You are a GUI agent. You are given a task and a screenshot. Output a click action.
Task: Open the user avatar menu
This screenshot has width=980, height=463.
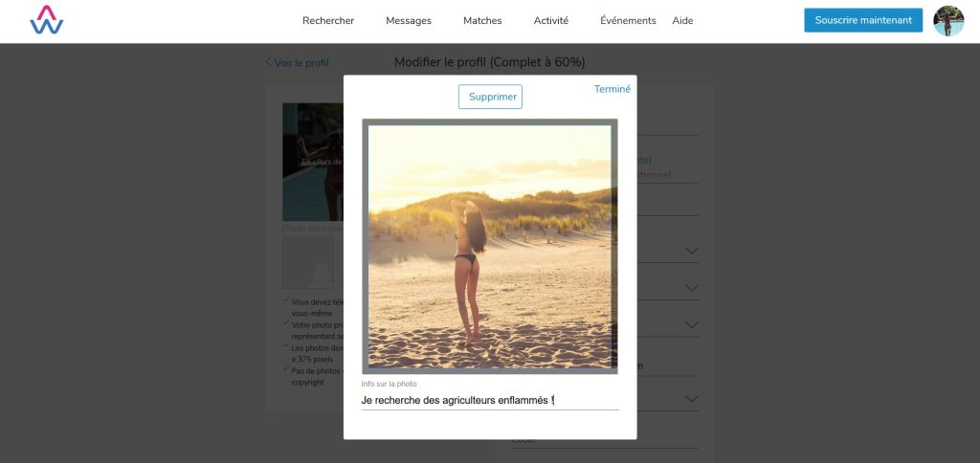point(948,21)
